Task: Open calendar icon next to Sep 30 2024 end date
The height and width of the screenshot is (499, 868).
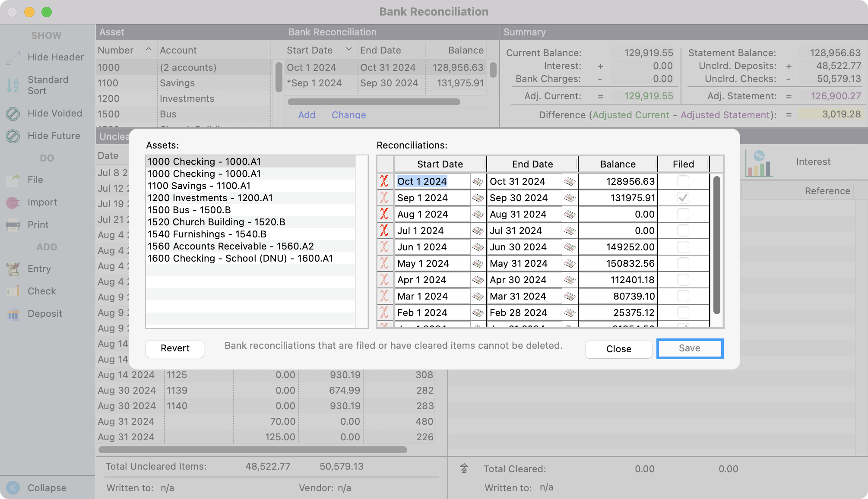Action: [570, 198]
